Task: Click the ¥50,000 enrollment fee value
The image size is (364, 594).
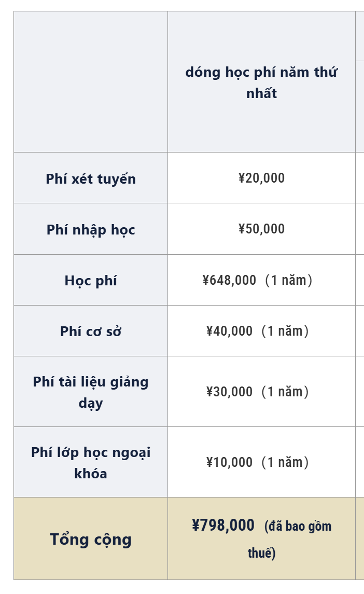Action: pyautogui.click(x=261, y=229)
